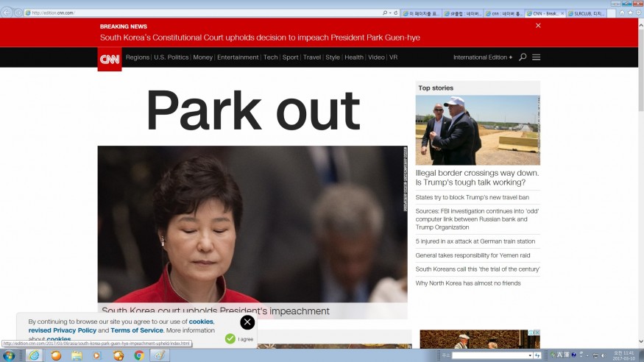Click the Park Geun-hye headline photo
The image size is (644, 362).
click(x=252, y=224)
